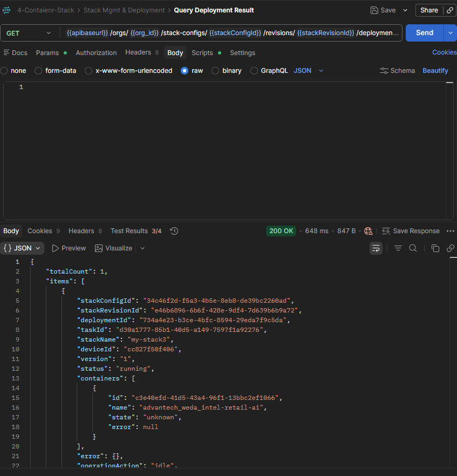
Task: Navigate to 4-Contaienr-Stack breadcrumb
Action: tap(45, 10)
